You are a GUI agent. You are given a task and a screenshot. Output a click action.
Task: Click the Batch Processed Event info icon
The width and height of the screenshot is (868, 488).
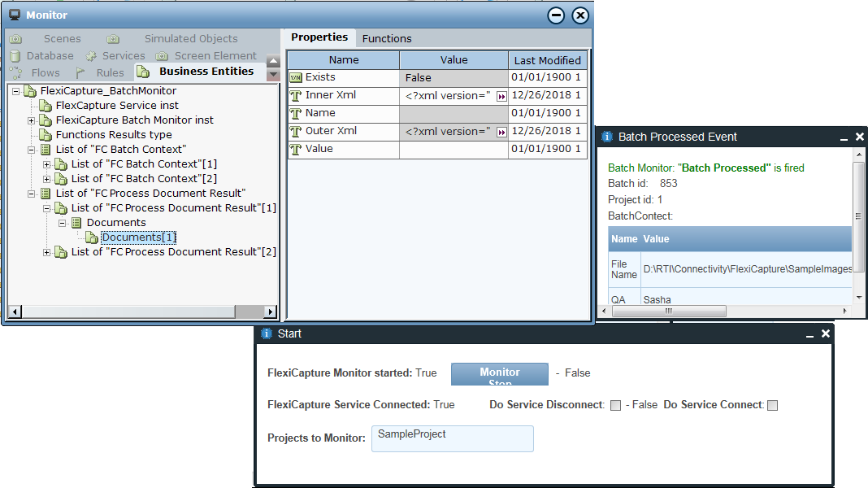click(x=606, y=137)
